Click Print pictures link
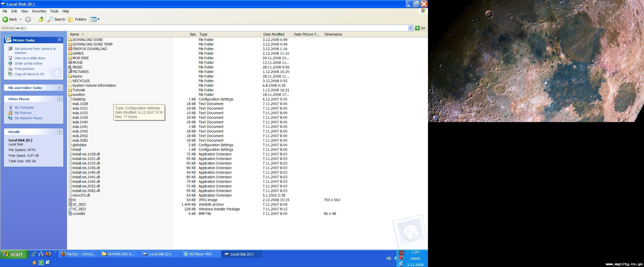 tap(24, 69)
